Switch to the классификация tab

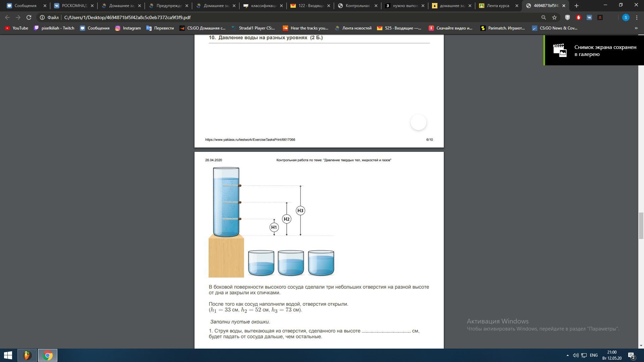coord(263,6)
